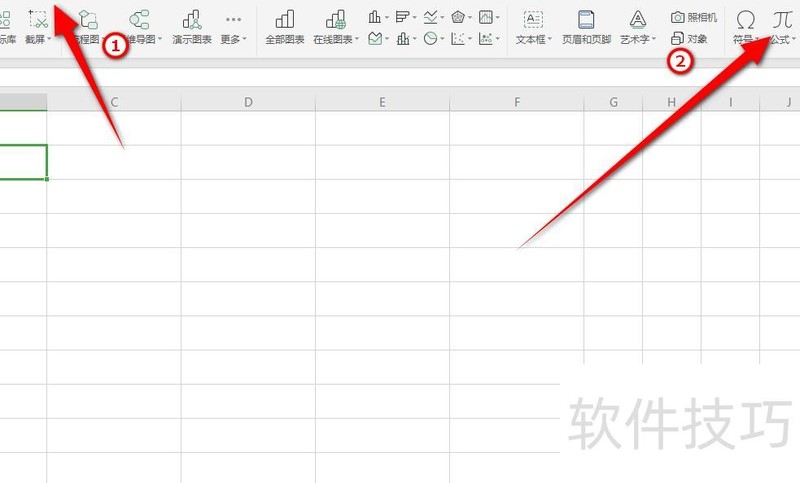
Task: Select column C header
Action: [114, 102]
